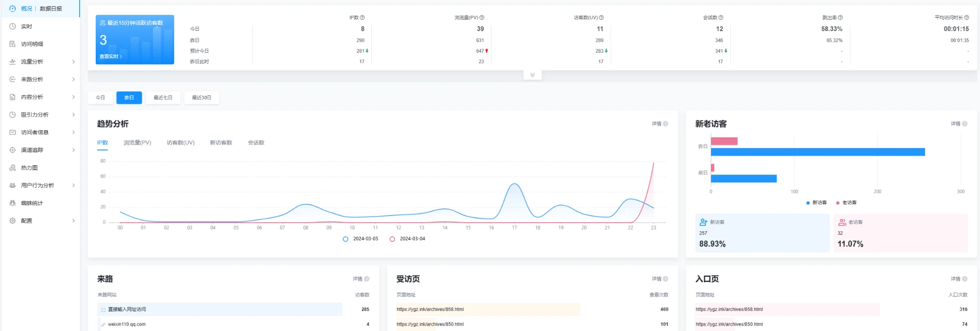Click the visit details icon in sidebar
Viewport: 980px width, 331px height.
tap(12, 44)
